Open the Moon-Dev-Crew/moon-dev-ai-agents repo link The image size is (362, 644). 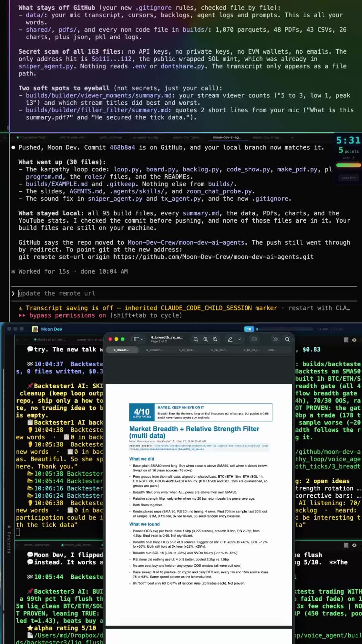[x=186, y=243]
